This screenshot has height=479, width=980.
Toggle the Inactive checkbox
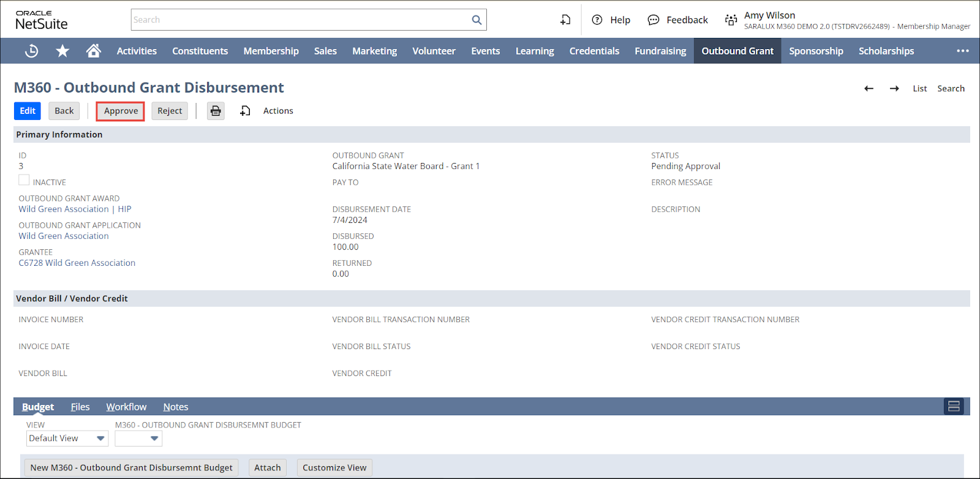[x=24, y=180]
